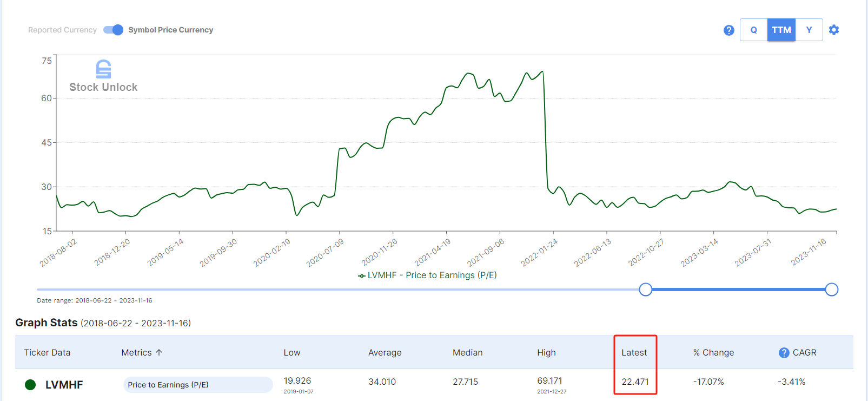Click the Ticker Data column header
Screen dimensions: 868x401
coord(47,352)
